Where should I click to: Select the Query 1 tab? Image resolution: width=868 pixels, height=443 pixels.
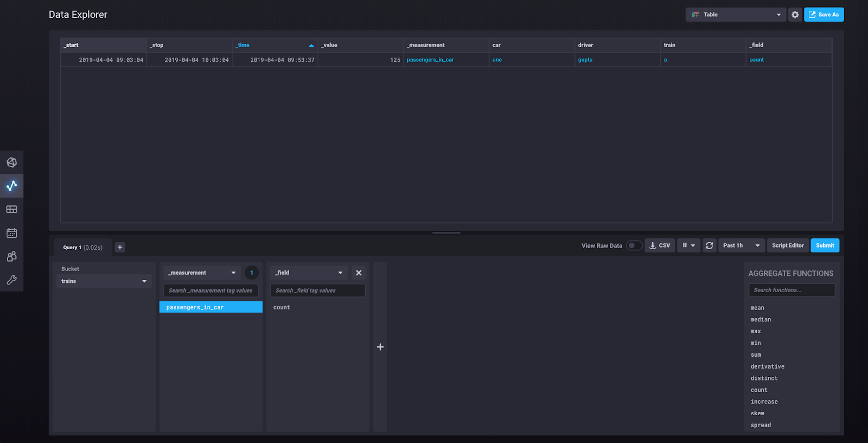82,247
